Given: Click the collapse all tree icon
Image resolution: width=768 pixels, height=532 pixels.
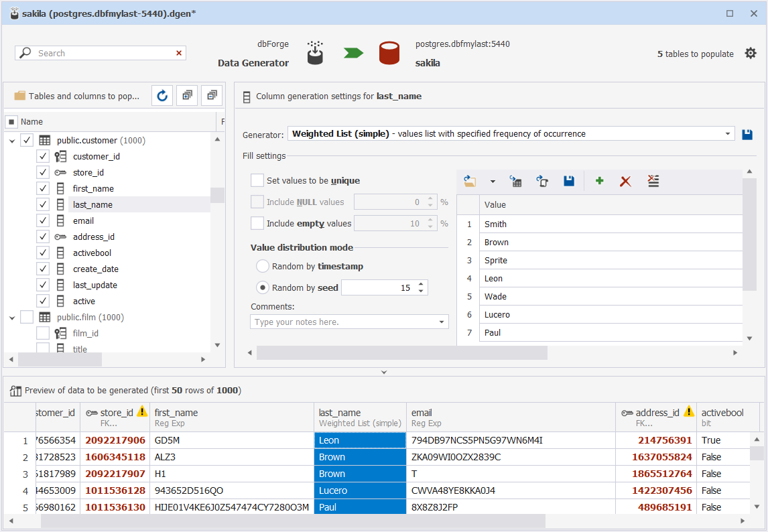Looking at the screenshot, I should pos(212,96).
